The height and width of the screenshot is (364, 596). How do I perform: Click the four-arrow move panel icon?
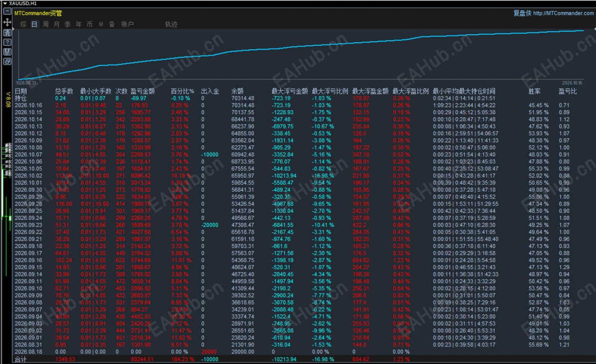tap(7, 22)
